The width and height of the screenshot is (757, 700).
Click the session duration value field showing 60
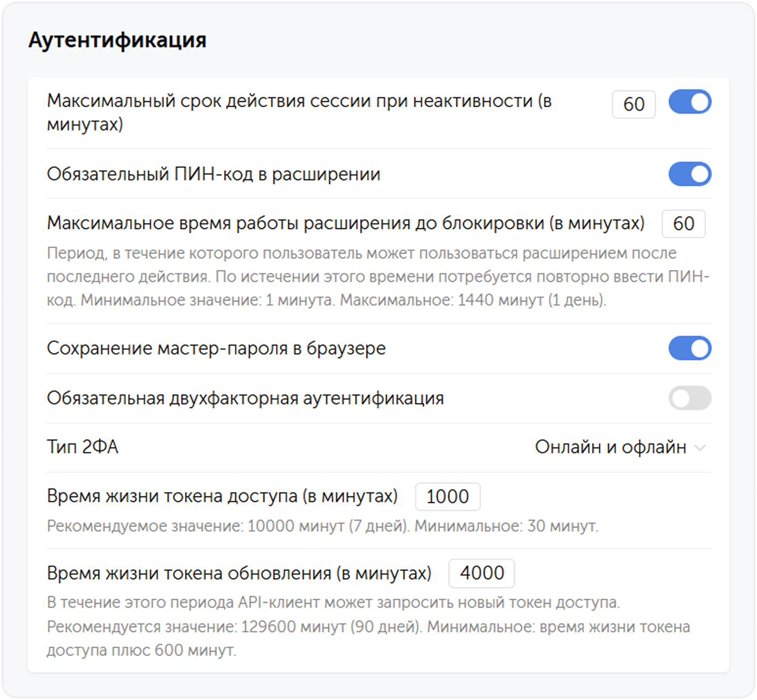(634, 104)
